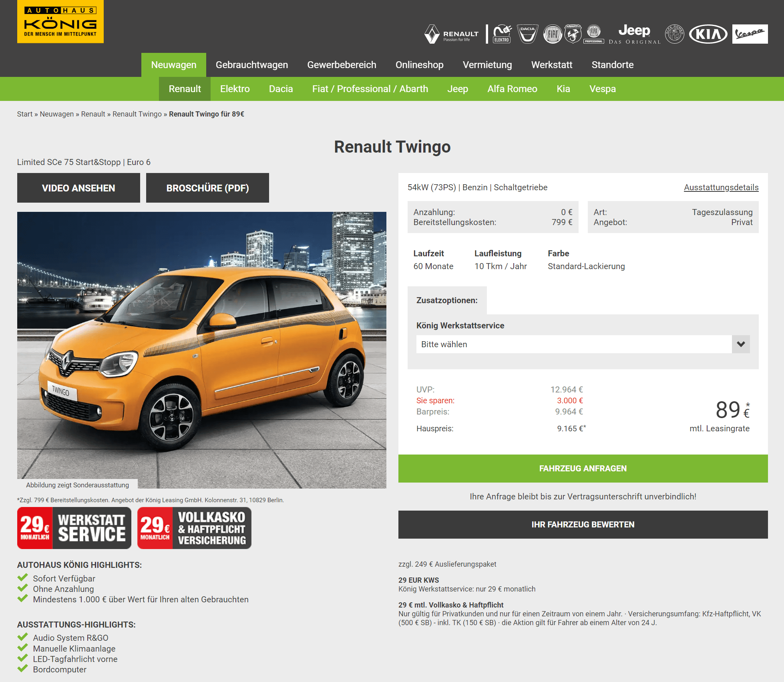Viewport: 784px width, 682px height.
Task: Click the Vespa logo
Action: click(750, 34)
